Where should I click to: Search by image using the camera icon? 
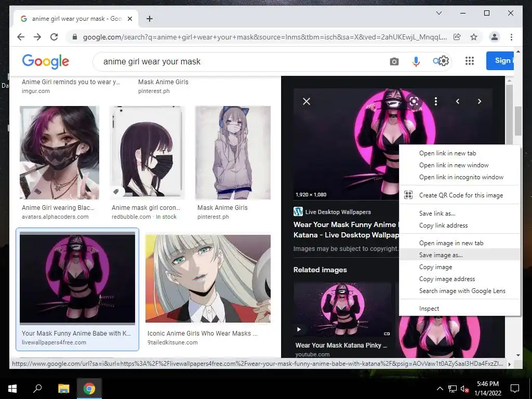coord(394,62)
